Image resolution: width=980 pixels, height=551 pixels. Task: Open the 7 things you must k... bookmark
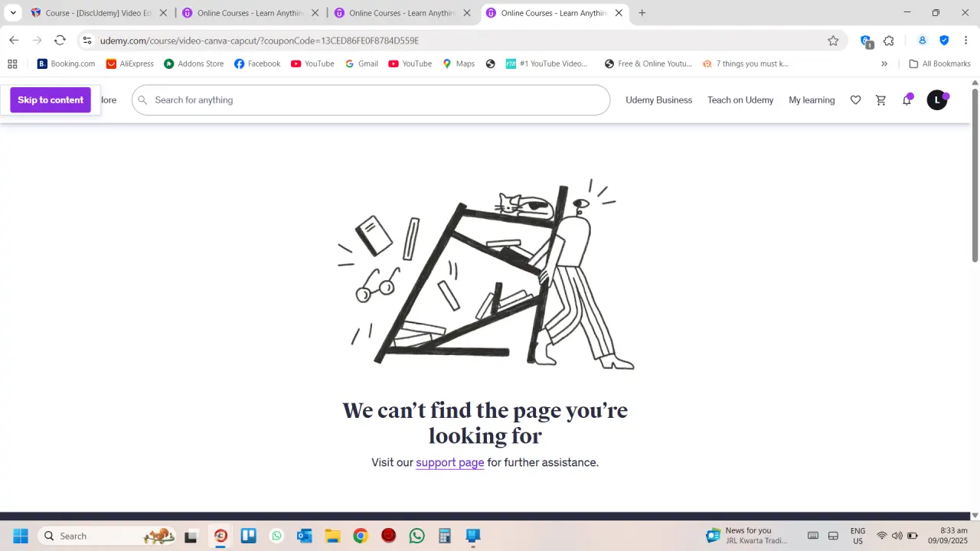click(x=746, y=64)
